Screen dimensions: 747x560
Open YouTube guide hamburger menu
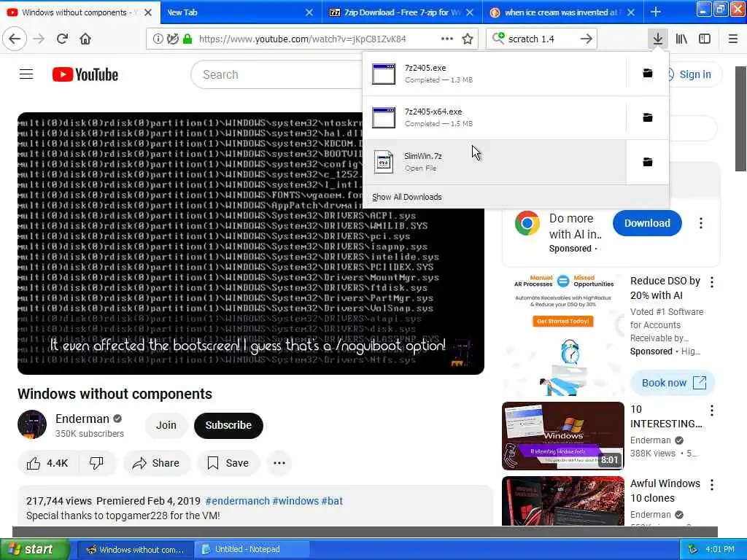coord(26,74)
